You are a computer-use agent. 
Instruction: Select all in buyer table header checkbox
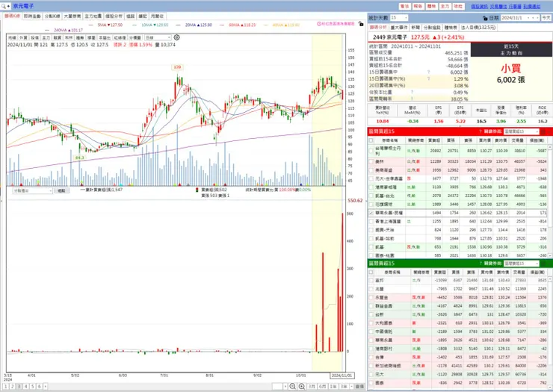click(371, 140)
